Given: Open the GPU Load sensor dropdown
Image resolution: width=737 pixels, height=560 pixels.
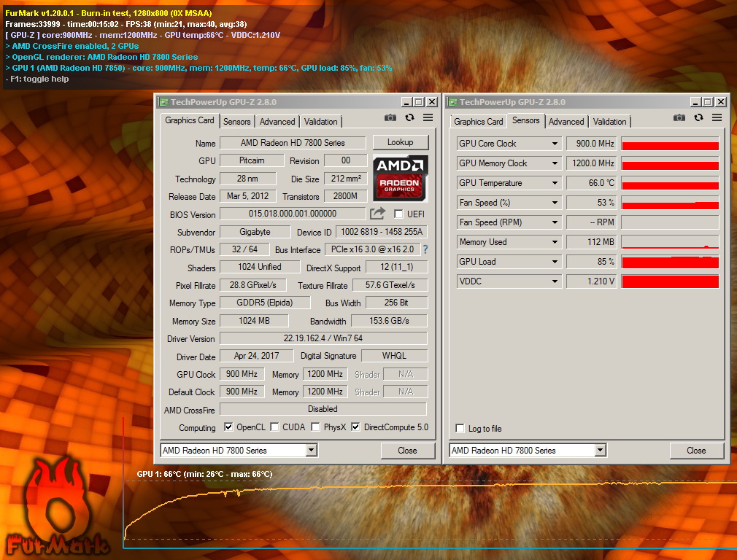Looking at the screenshot, I should coord(555,262).
